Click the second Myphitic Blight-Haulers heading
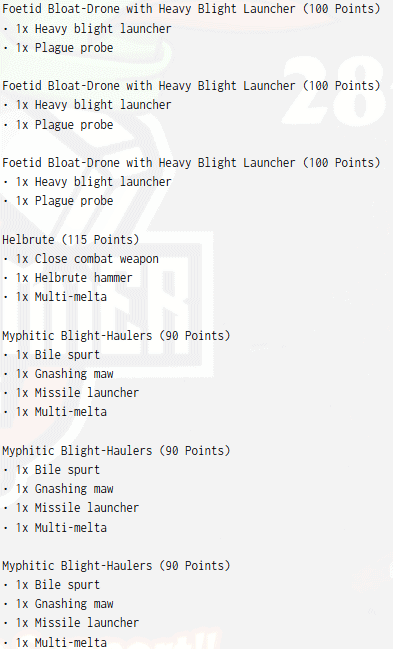Screen dimensions: 393x649 [116, 451]
